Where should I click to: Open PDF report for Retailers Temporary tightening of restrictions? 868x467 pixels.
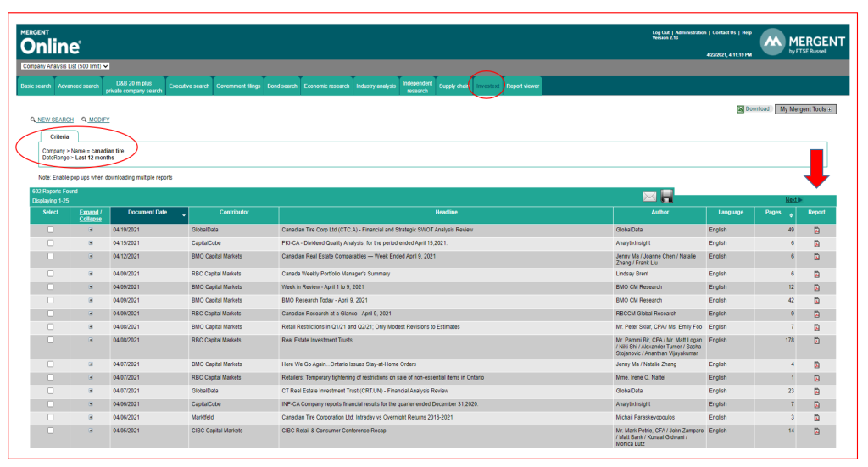816,379
